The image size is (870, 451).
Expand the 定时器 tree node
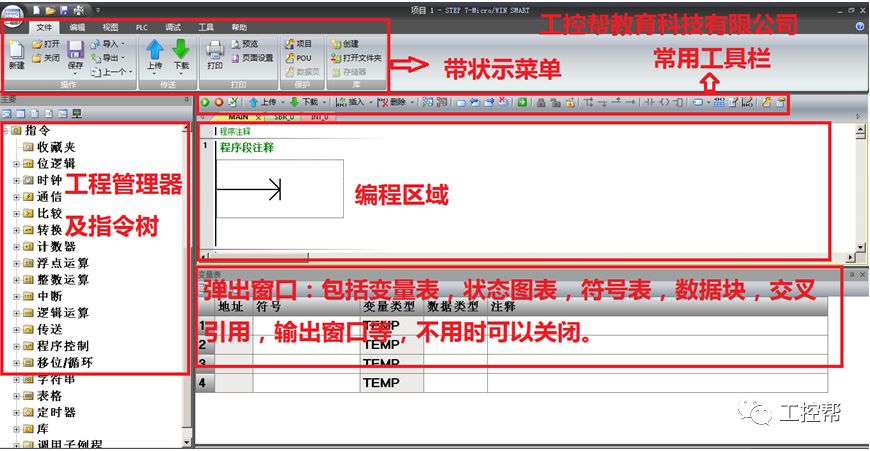pyautogui.click(x=16, y=412)
